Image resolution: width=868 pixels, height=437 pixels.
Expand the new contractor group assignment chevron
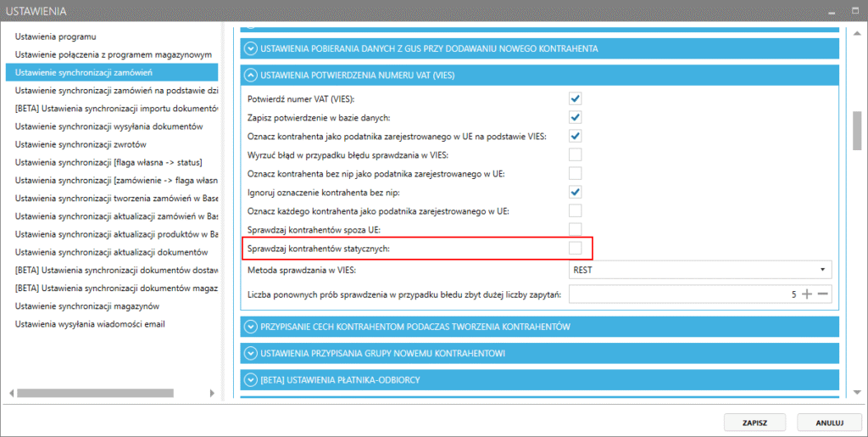click(250, 353)
